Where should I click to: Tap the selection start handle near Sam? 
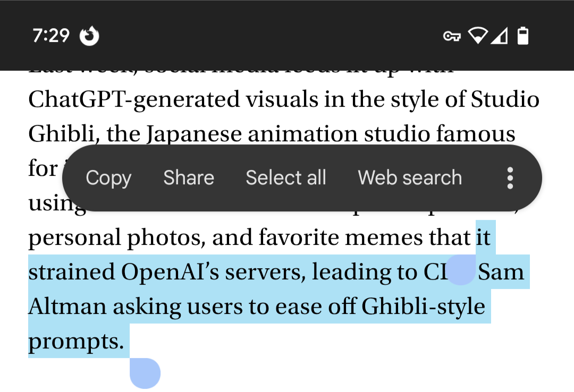coord(460,270)
